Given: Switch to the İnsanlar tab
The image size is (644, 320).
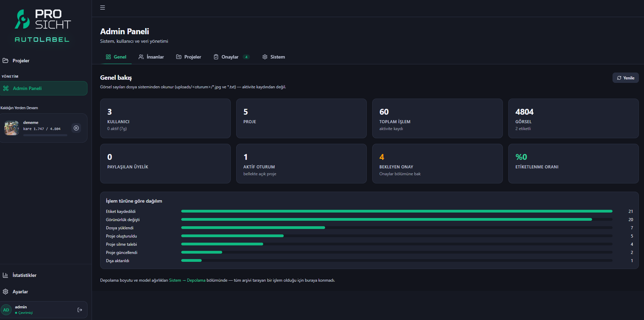Looking at the screenshot, I should 151,57.
